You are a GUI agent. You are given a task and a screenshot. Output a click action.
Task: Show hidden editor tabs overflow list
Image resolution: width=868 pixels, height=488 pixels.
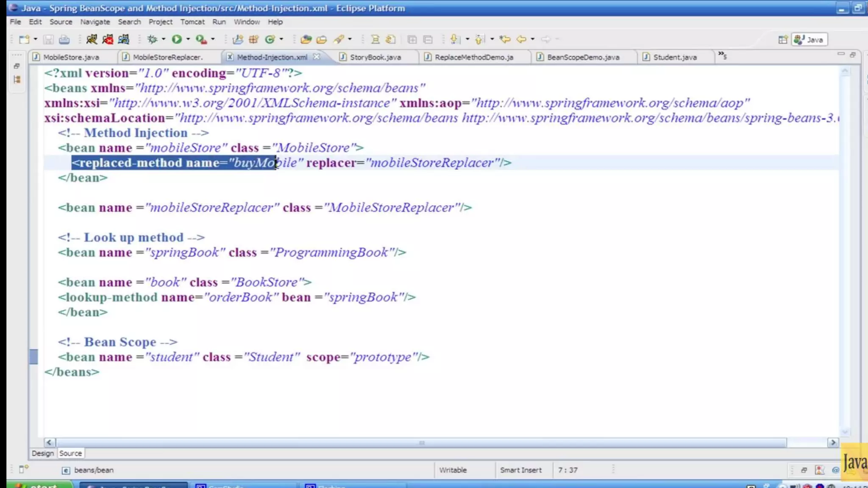pyautogui.click(x=722, y=55)
